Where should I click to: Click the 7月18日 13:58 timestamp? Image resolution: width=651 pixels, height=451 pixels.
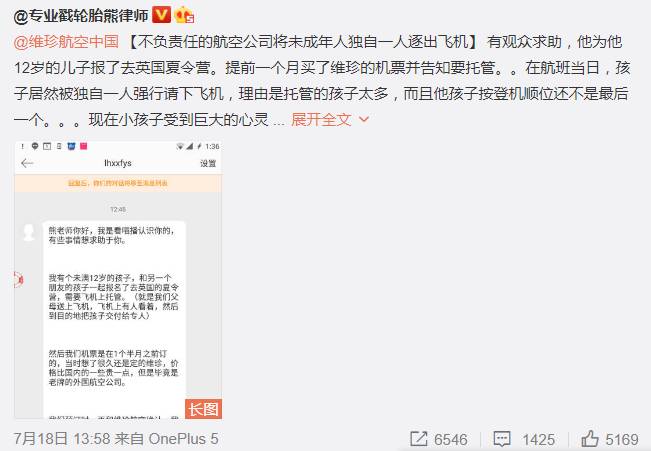click(62, 439)
